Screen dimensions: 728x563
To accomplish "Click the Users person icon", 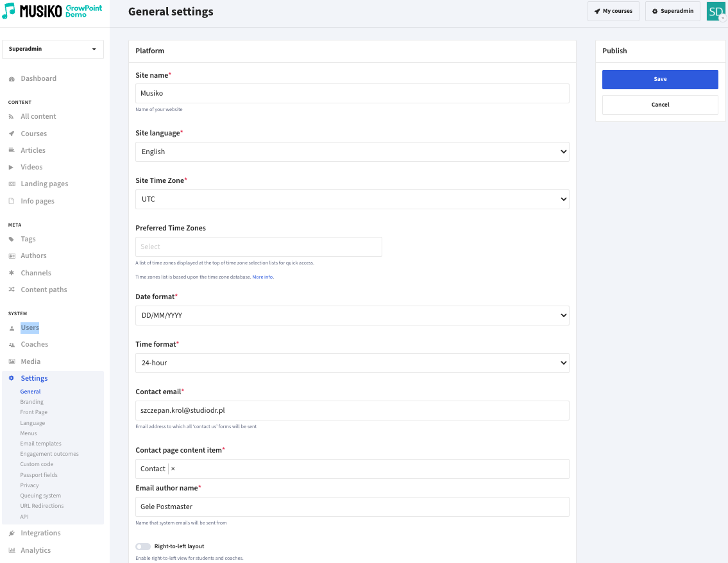I will pos(12,329).
